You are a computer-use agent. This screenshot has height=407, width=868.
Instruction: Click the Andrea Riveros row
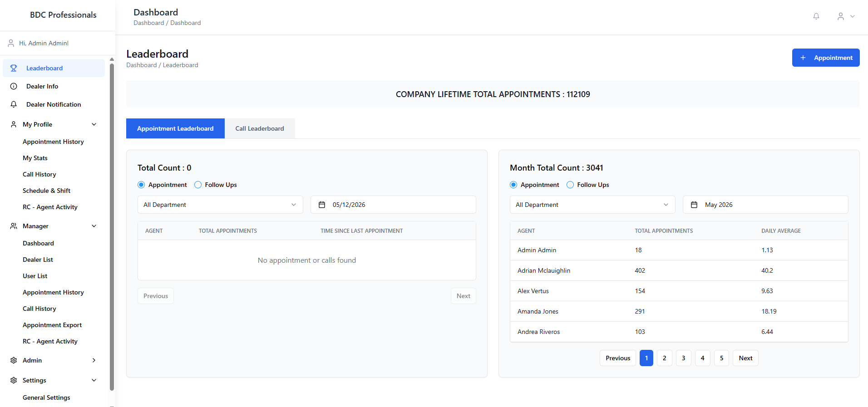point(679,332)
